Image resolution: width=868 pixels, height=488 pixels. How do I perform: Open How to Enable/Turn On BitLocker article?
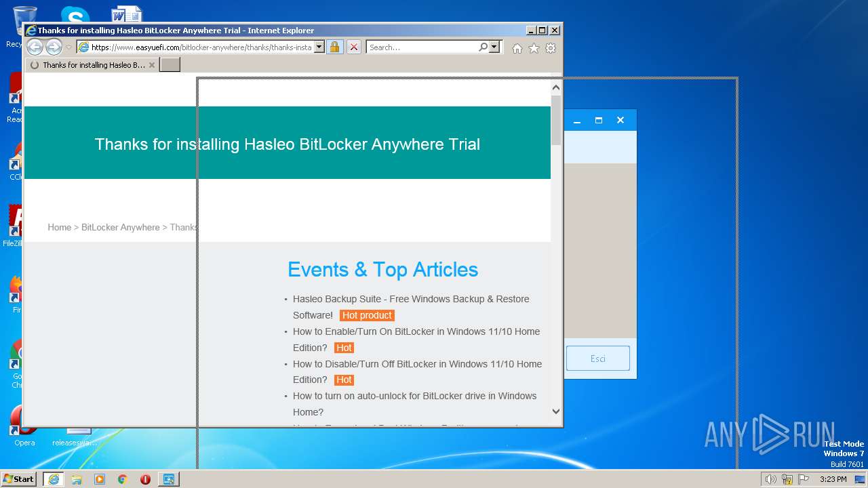pyautogui.click(x=416, y=340)
